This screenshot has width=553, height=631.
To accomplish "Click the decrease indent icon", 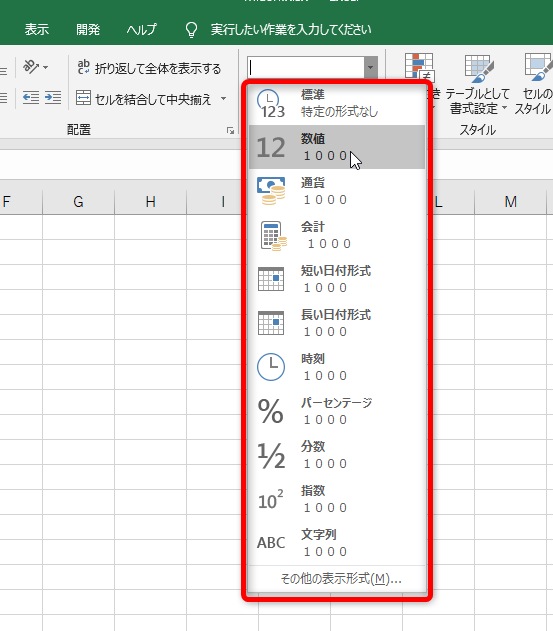I will tap(31, 97).
